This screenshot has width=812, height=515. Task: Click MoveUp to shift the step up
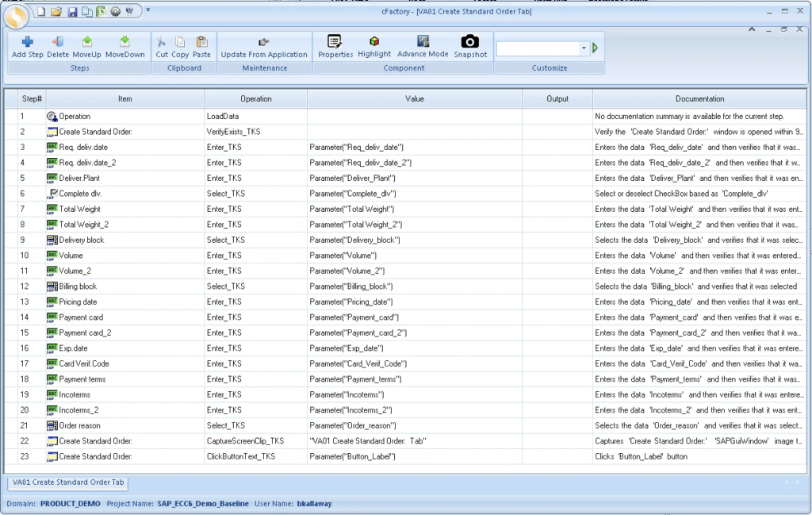(86, 47)
